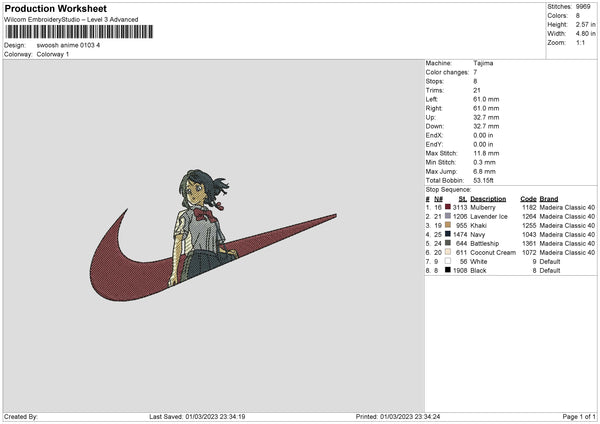600x424 pixels.
Task: Click the Lavender Ice color swatch
Action: (448, 216)
